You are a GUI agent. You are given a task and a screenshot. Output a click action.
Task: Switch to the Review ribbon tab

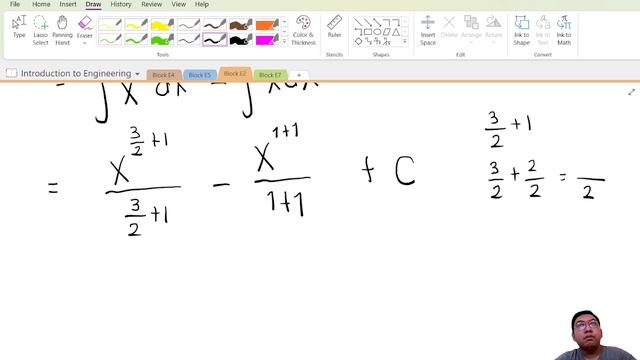[151, 4]
